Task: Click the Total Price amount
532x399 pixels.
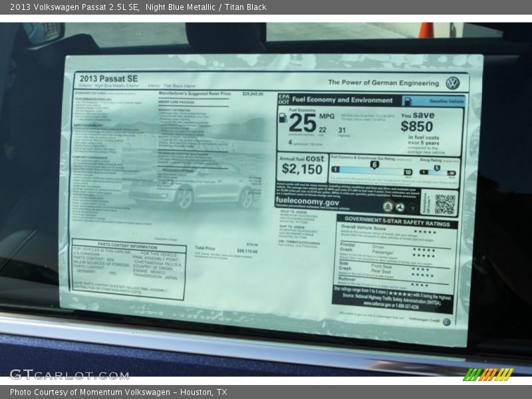Action: (x=247, y=251)
